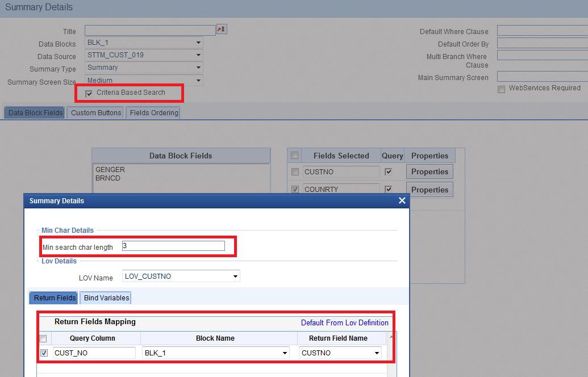This screenshot has height=377, width=588.
Task: Tick the Fields Selected header checkbox
Action: pyautogui.click(x=295, y=155)
